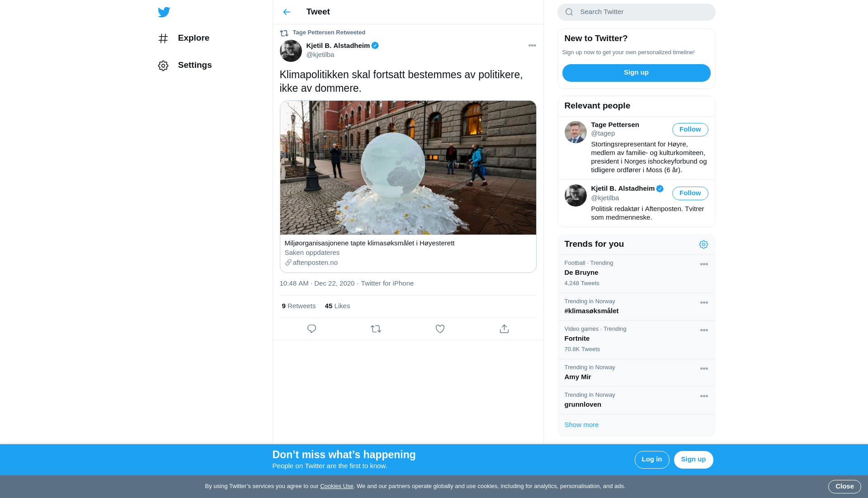The height and width of the screenshot is (498, 868).
Task: Like the tweet with heart icon
Action: tap(440, 329)
